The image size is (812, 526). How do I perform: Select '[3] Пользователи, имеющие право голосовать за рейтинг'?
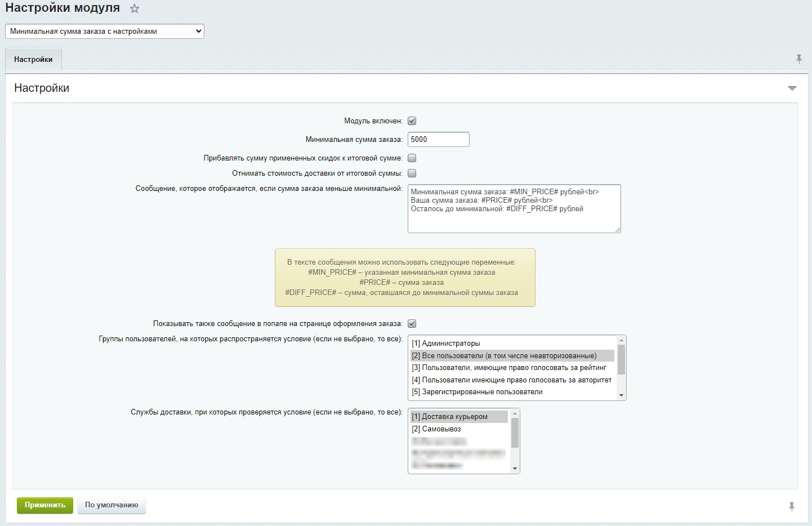[x=509, y=368]
